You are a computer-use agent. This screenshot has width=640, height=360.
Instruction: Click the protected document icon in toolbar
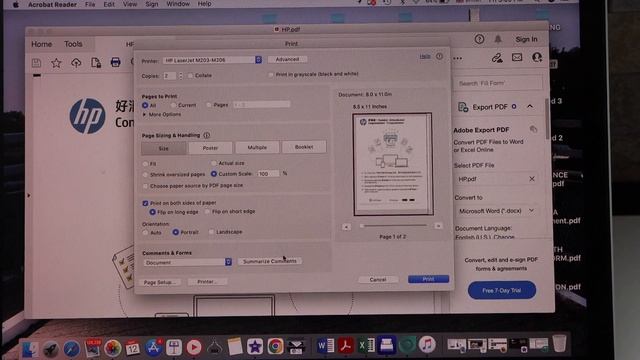[96, 62]
